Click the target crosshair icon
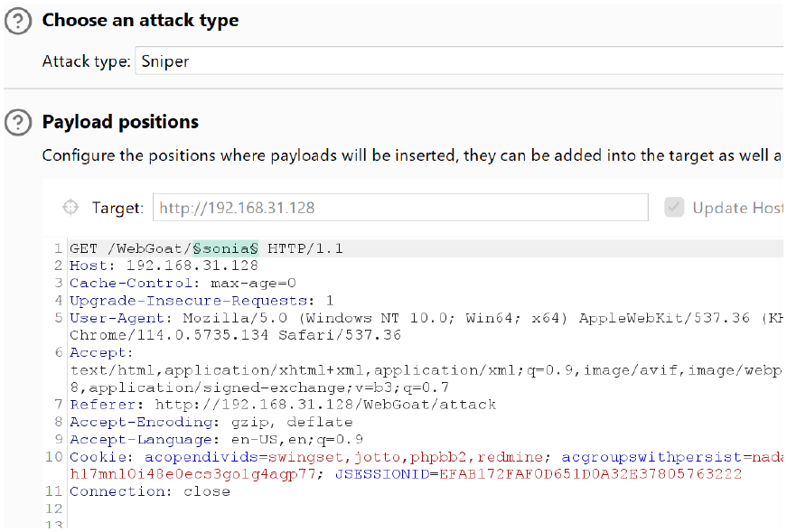Screen dimensions: 787x532 tap(70, 207)
